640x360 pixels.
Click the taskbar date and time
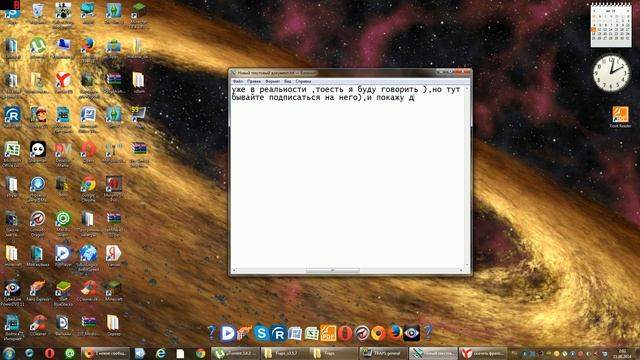(622, 353)
